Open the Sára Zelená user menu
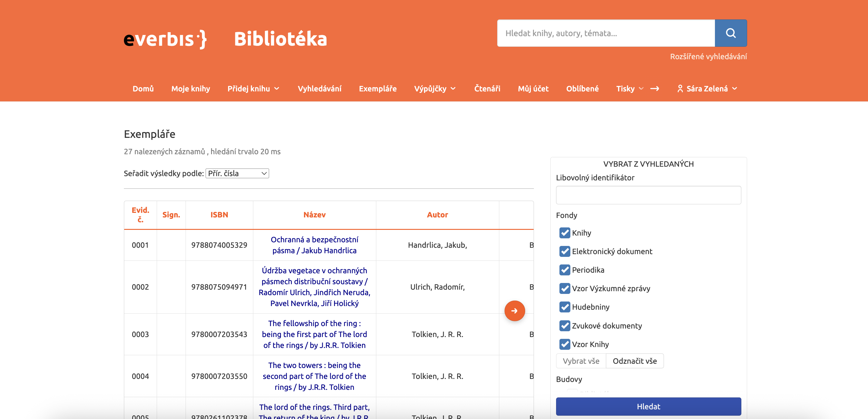This screenshot has height=419, width=868. pos(707,89)
